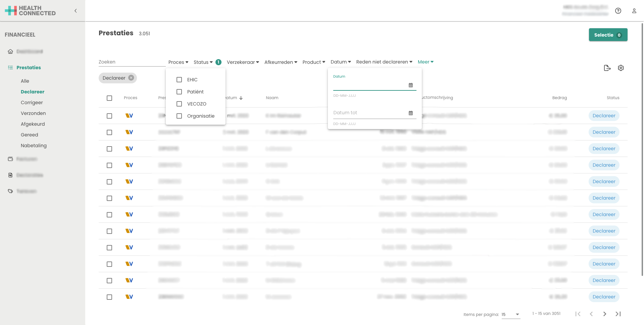644x325 pixels.
Task: Toggle the select-all checkbox in table header
Action: click(109, 98)
